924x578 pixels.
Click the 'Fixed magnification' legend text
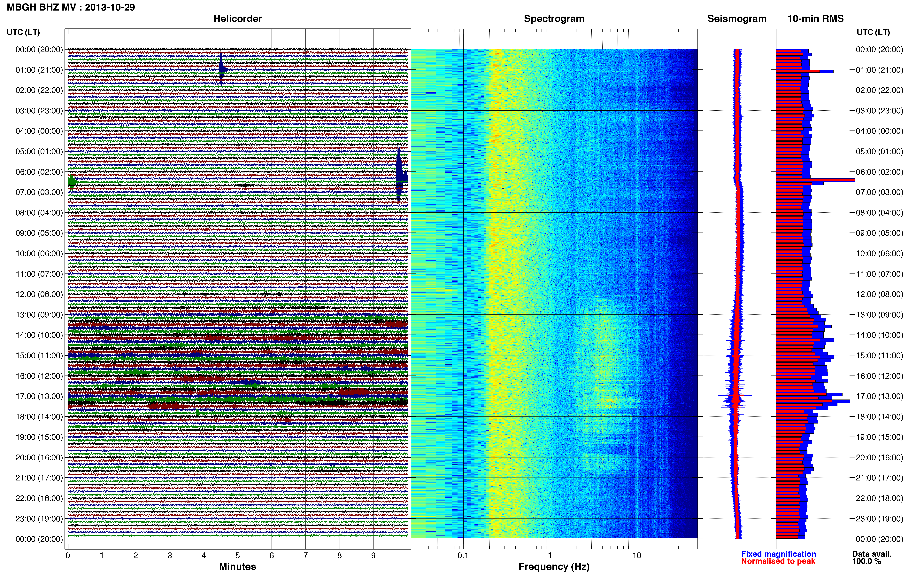tap(778, 554)
